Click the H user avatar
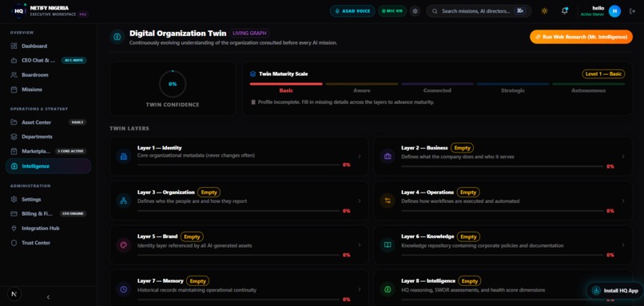 click(614, 11)
